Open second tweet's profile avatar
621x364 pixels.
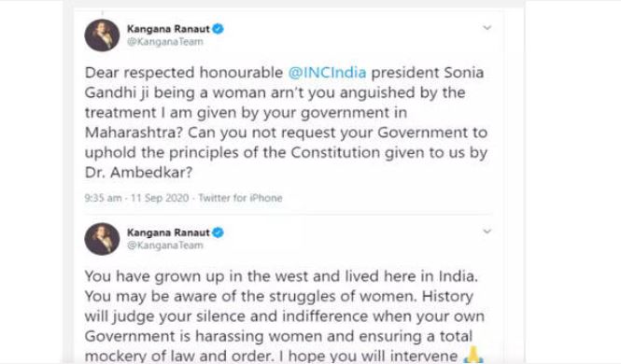(102, 239)
